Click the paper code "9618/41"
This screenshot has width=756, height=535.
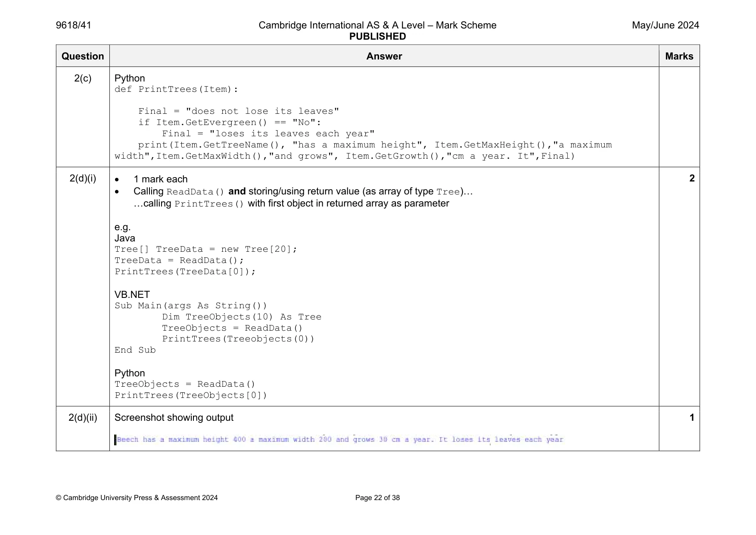(x=74, y=25)
